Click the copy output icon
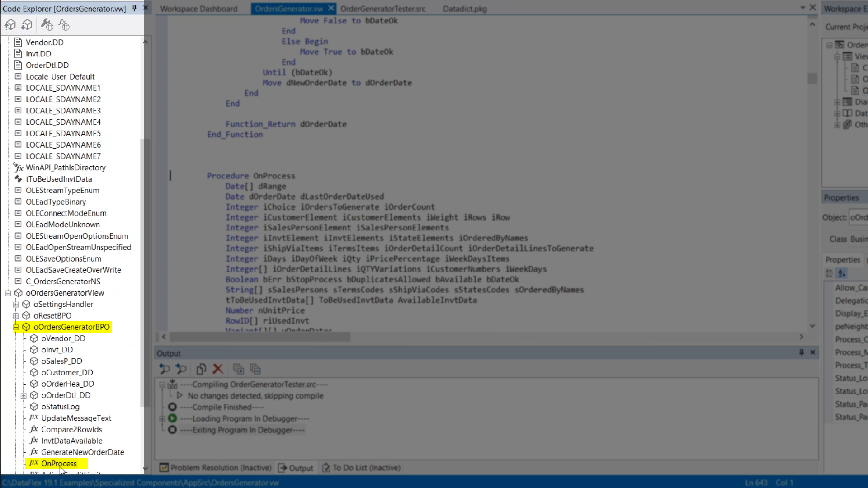Image resolution: width=868 pixels, height=488 pixels. (x=201, y=369)
